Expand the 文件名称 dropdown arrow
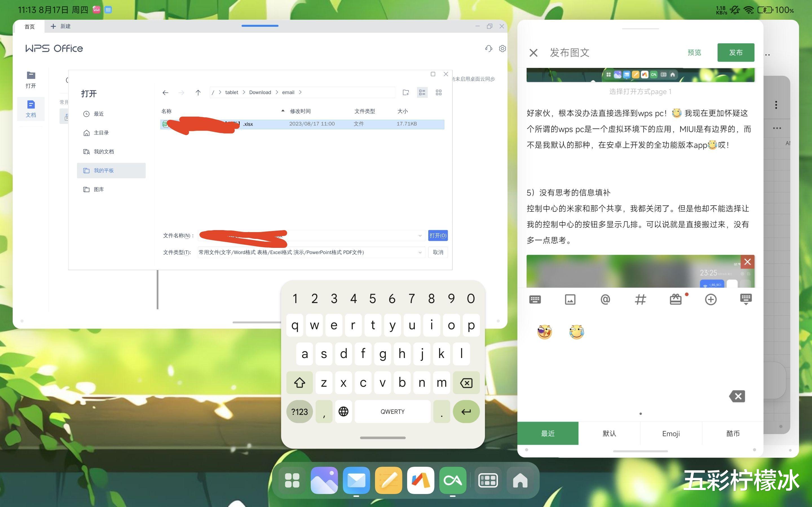812x507 pixels. tap(420, 236)
